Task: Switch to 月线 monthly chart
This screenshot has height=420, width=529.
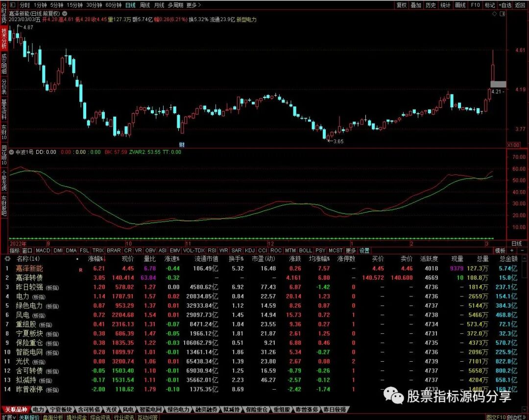Action: coord(159,5)
